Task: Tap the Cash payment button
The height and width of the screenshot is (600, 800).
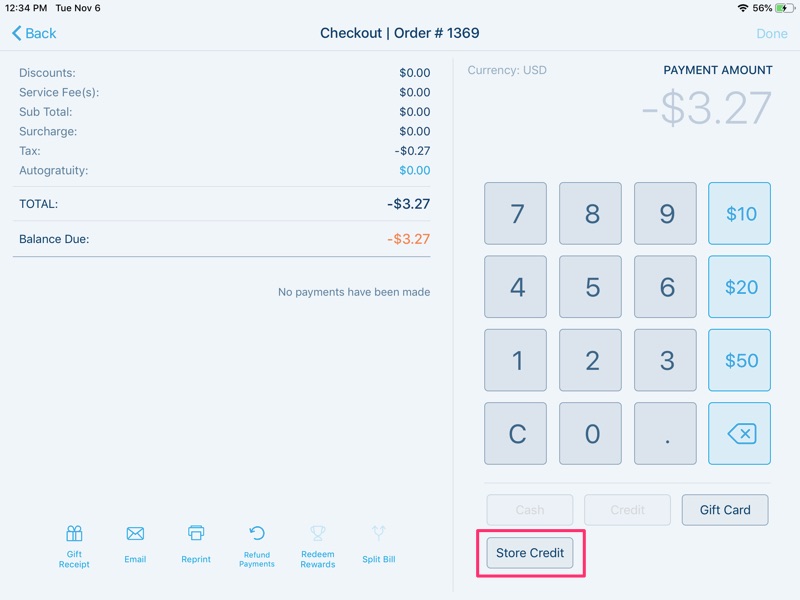Action: tap(528, 510)
